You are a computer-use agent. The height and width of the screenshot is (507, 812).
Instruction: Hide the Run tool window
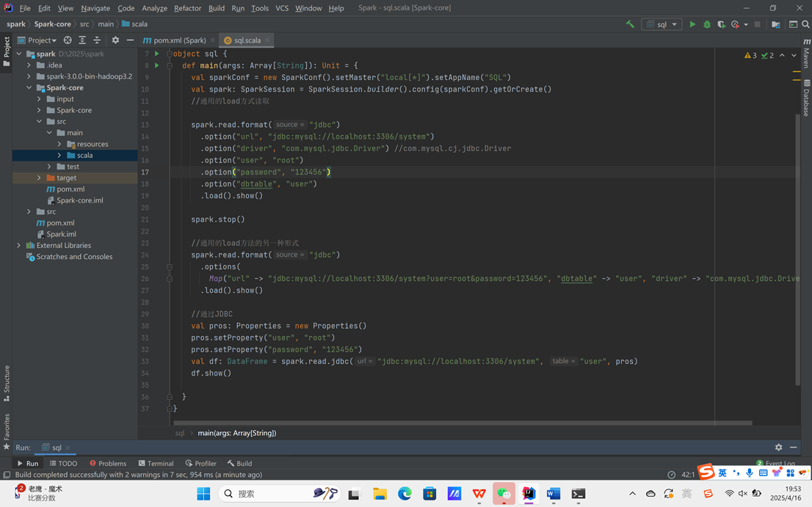tap(794, 447)
